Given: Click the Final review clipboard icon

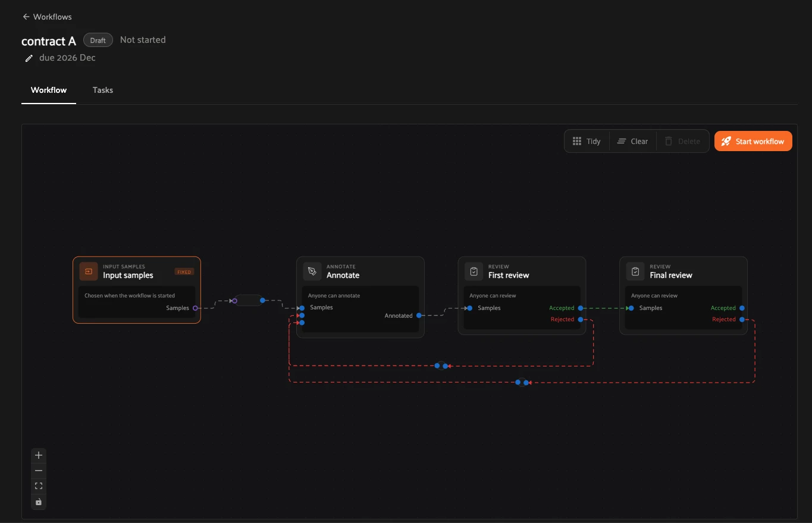Looking at the screenshot, I should click(635, 271).
